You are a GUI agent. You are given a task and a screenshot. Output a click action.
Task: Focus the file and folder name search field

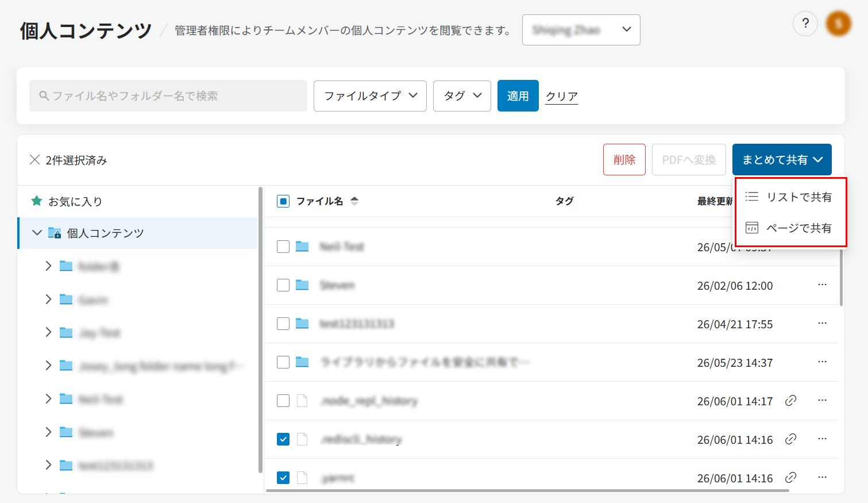click(168, 96)
